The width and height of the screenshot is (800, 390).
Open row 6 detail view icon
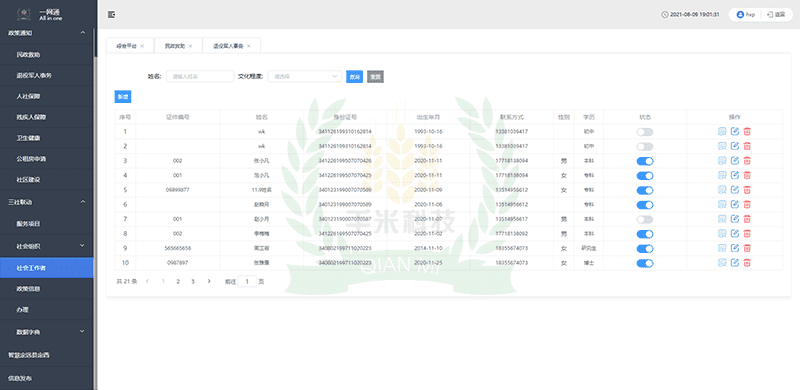722,205
